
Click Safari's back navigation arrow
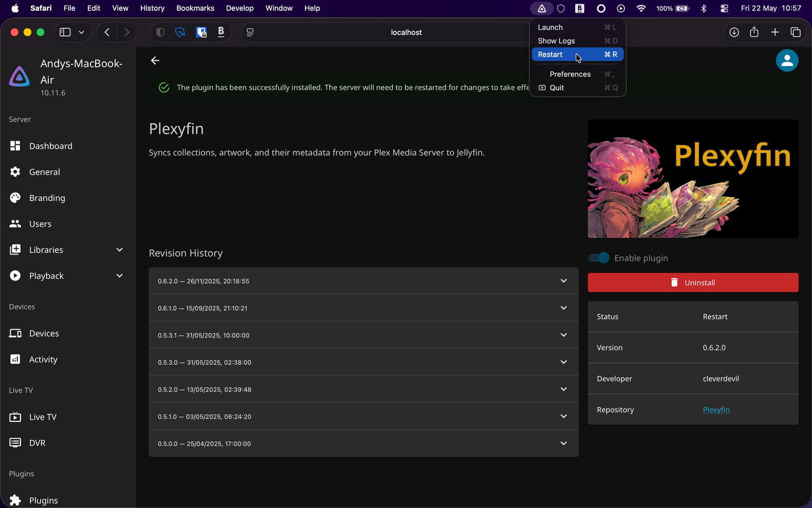(107, 32)
